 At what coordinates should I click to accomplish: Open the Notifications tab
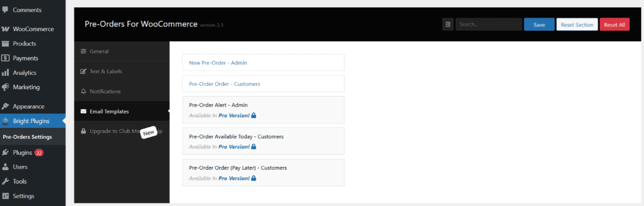(105, 92)
